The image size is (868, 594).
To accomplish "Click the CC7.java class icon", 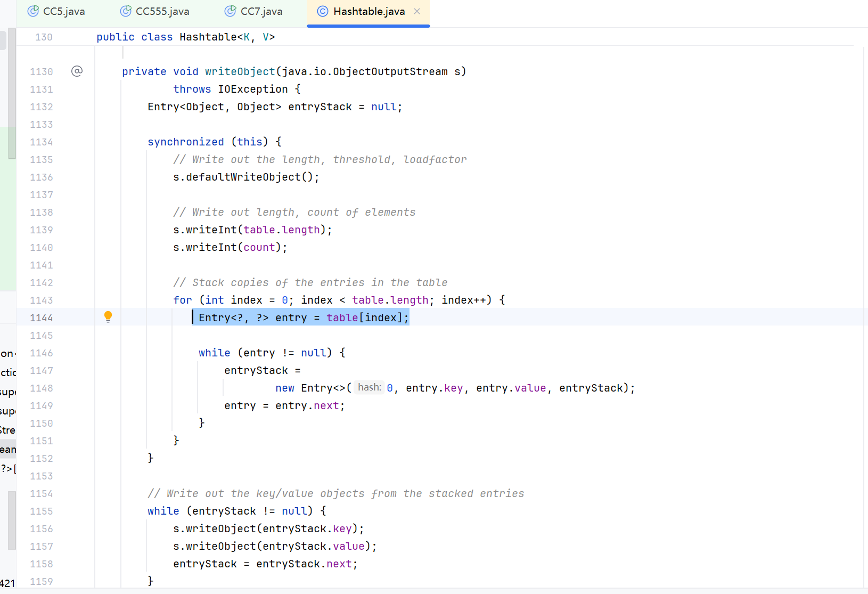I will (x=230, y=11).
